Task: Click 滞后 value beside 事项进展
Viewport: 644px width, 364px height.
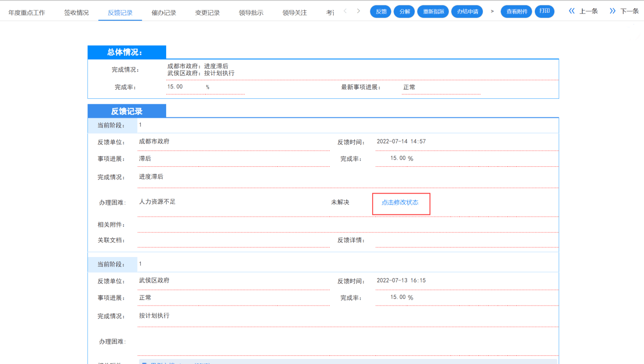Action: 145,159
